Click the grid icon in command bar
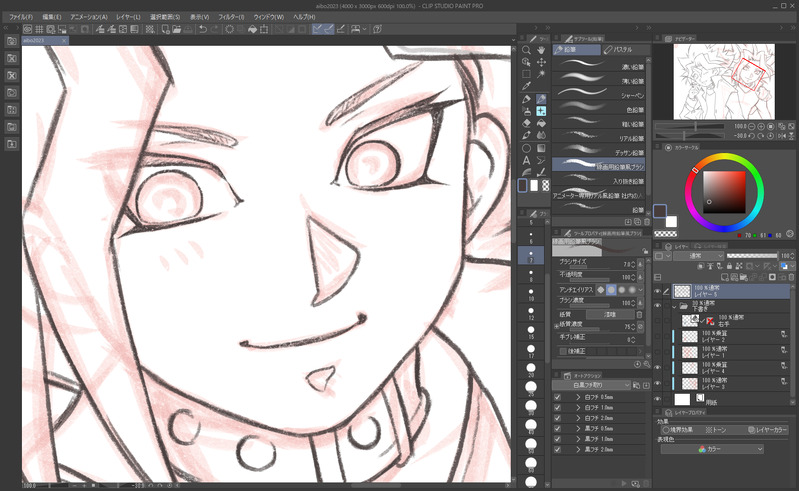The height and width of the screenshot is (491, 799). click(39, 29)
